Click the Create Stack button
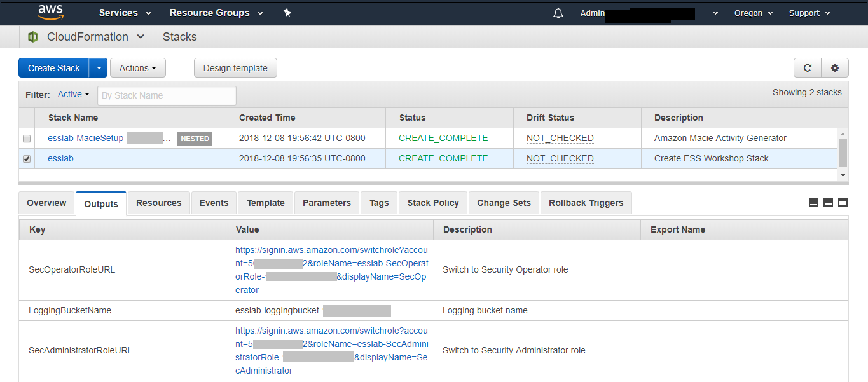The width and height of the screenshot is (868, 382). tap(54, 68)
